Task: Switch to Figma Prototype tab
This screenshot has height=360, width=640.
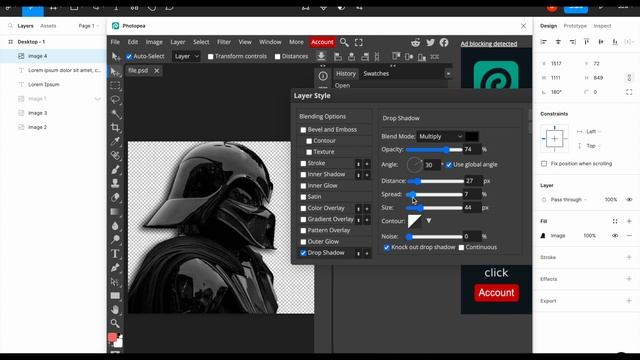Action: click(x=575, y=26)
